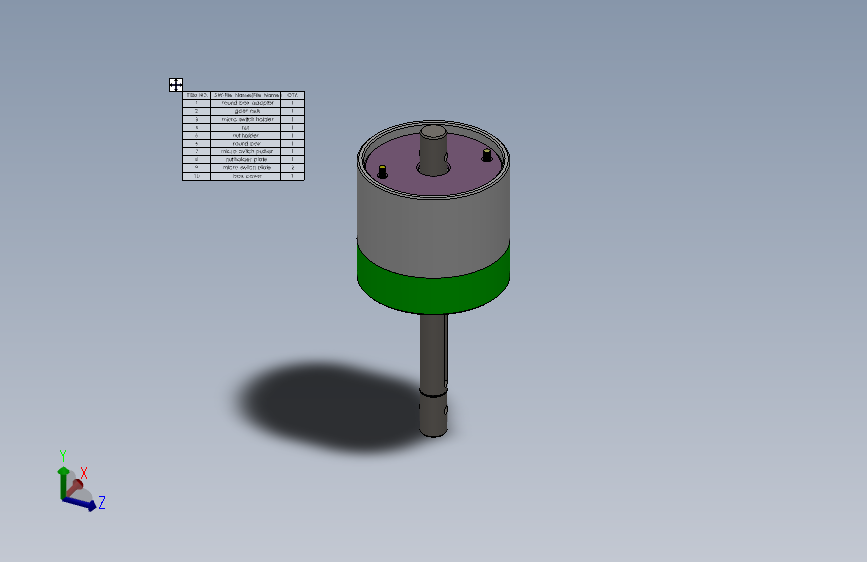867x562 pixels.
Task: Select the upper shaft at plate center
Action: pyautogui.click(x=434, y=149)
